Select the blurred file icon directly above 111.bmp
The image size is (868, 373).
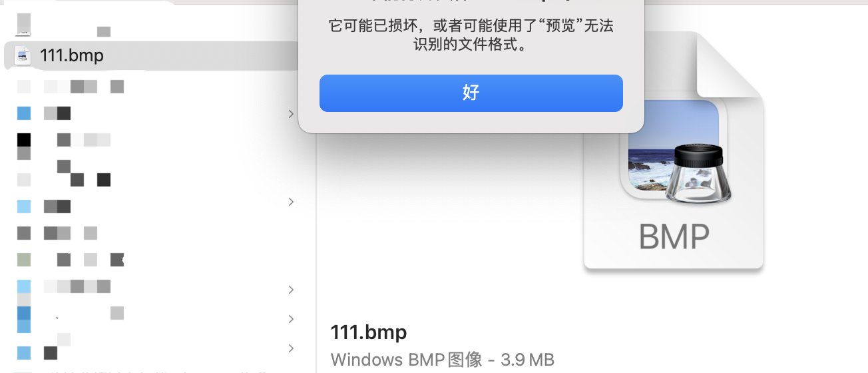(24, 24)
